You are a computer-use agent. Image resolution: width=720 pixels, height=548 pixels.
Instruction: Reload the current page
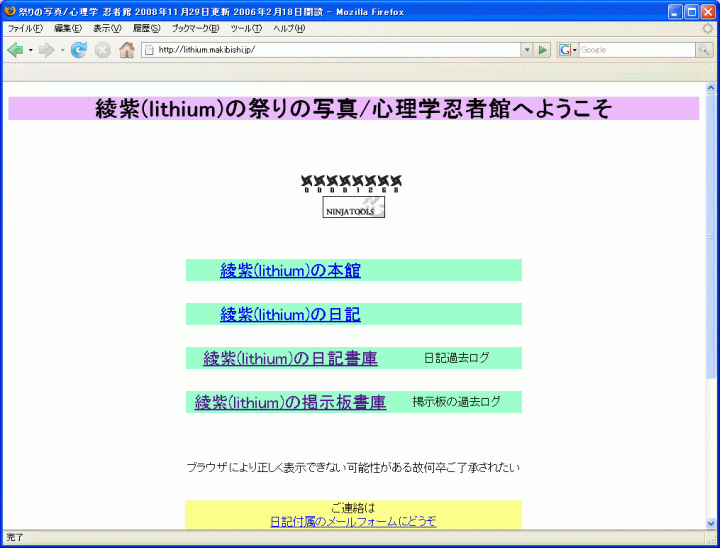[x=78, y=50]
